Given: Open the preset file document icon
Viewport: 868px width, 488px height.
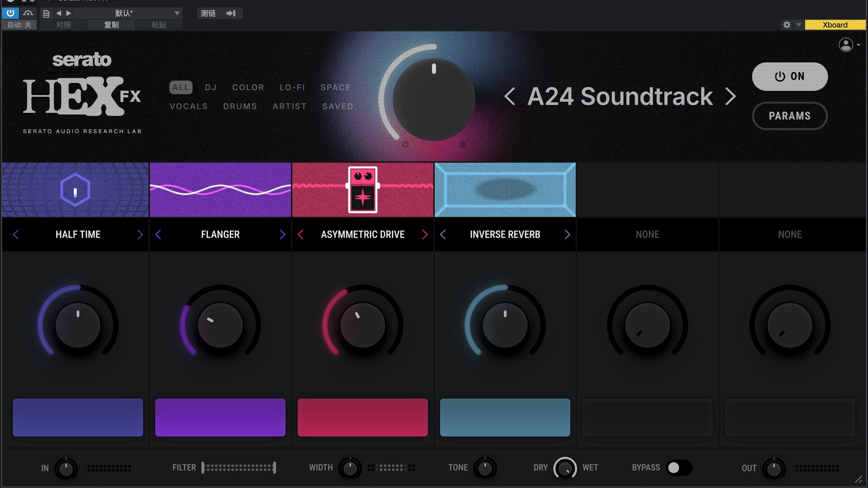Looking at the screenshot, I should (46, 14).
